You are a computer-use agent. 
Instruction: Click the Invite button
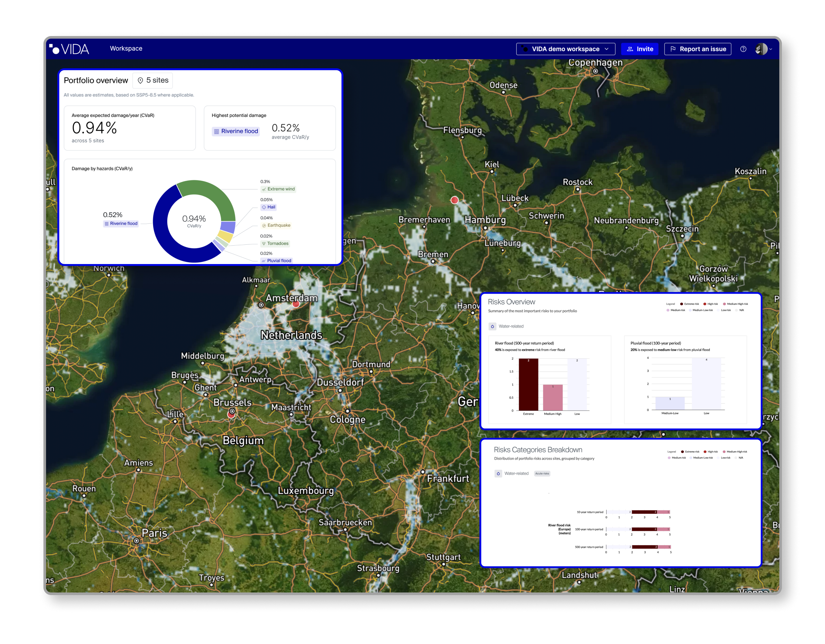point(639,49)
